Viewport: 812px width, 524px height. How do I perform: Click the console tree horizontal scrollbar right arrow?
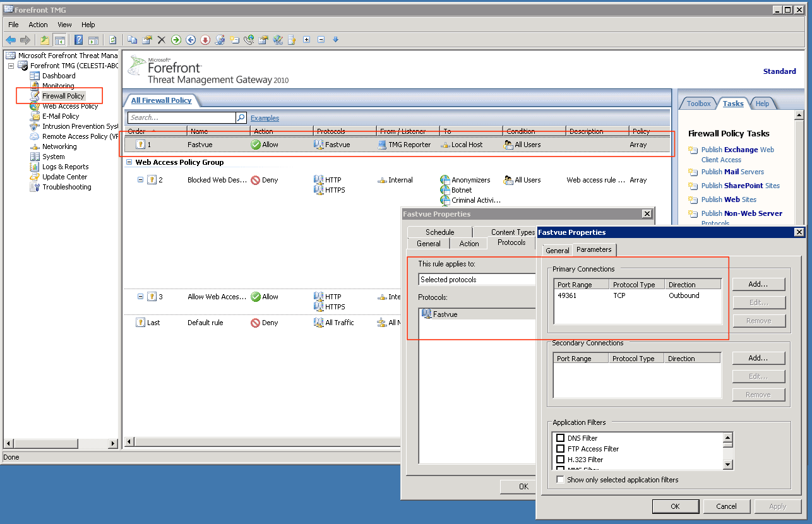(114, 444)
